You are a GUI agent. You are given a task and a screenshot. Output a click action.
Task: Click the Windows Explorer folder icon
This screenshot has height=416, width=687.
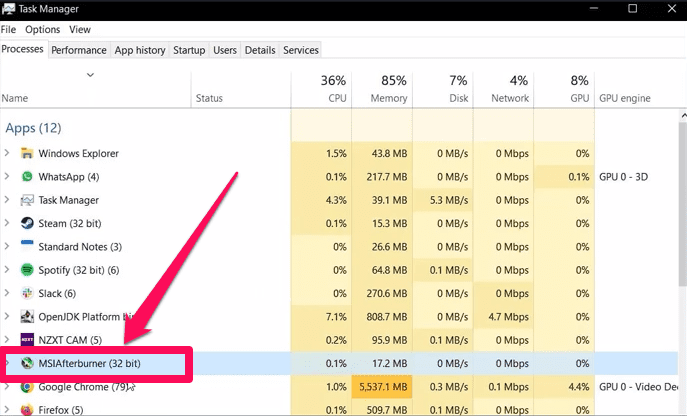pyautogui.click(x=27, y=153)
